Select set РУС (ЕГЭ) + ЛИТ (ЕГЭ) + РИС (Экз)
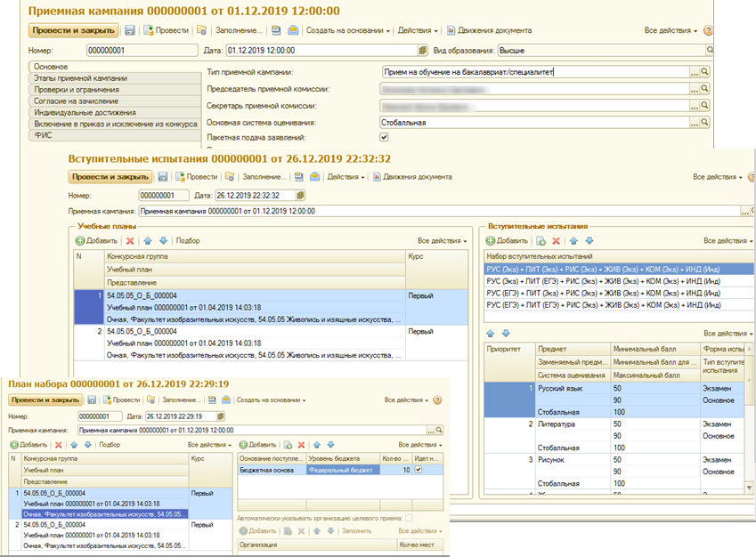This screenshot has width=756, height=557. 619,305
